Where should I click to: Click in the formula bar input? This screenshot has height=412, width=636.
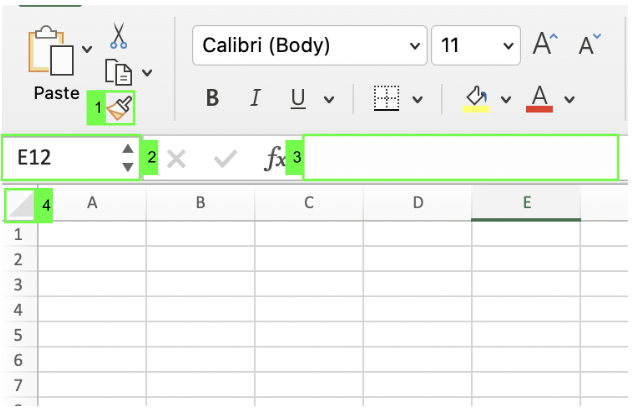(460, 158)
